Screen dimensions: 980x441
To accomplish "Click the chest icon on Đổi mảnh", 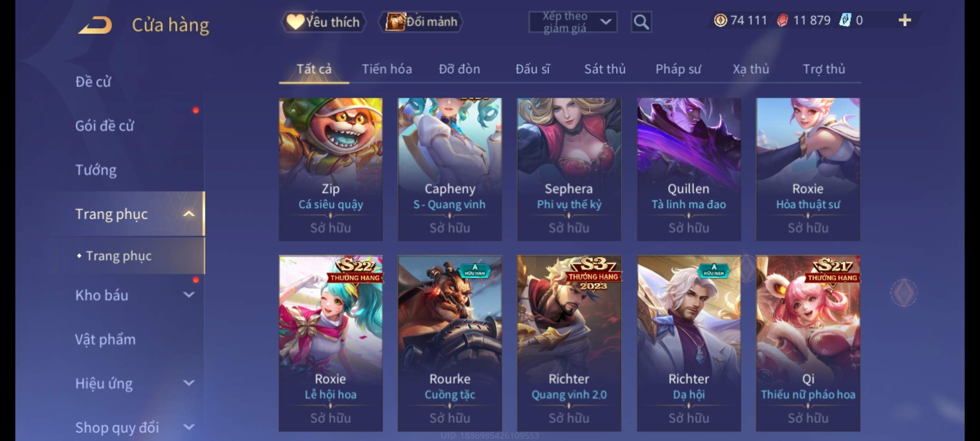I will click(395, 21).
